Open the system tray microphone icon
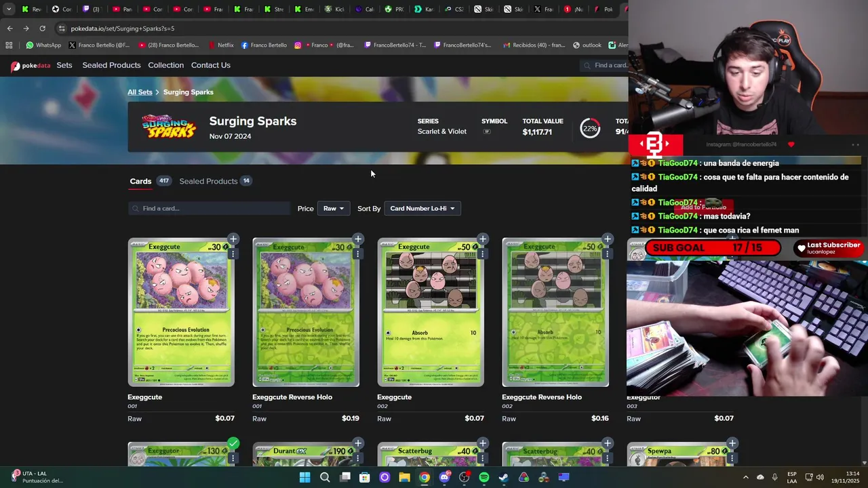The width and height of the screenshot is (868, 488). click(x=774, y=477)
